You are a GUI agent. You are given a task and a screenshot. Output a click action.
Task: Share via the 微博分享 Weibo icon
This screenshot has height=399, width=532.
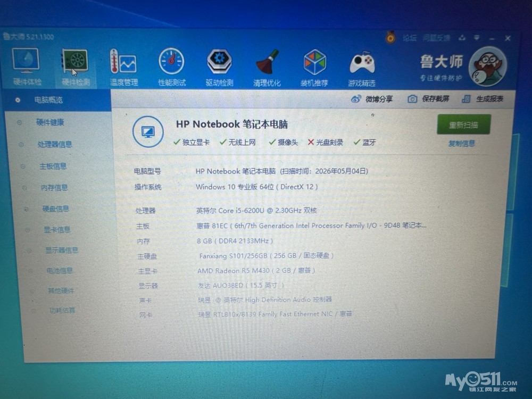click(356, 99)
